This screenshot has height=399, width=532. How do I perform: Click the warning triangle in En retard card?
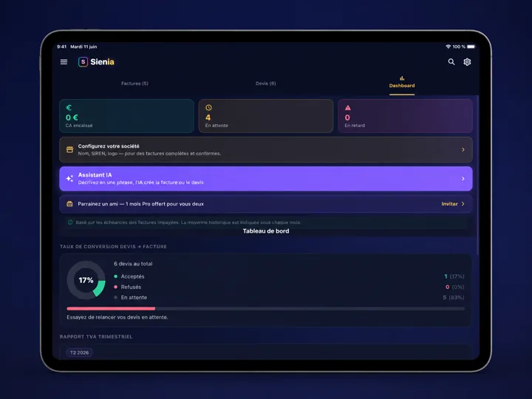pos(348,108)
